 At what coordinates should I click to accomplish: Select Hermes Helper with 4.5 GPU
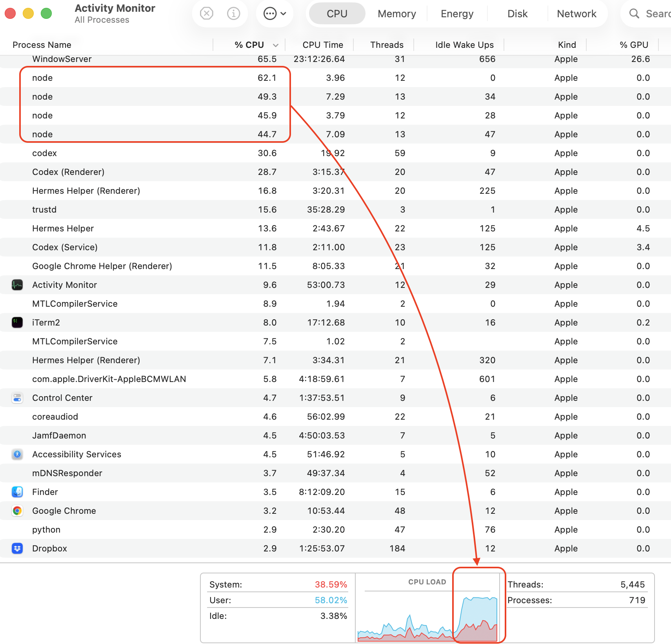335,228
